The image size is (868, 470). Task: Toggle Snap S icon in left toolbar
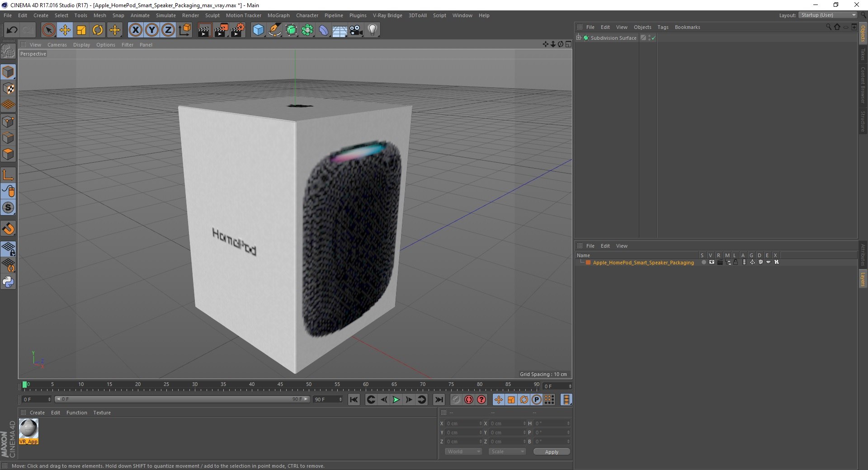pyautogui.click(x=8, y=207)
